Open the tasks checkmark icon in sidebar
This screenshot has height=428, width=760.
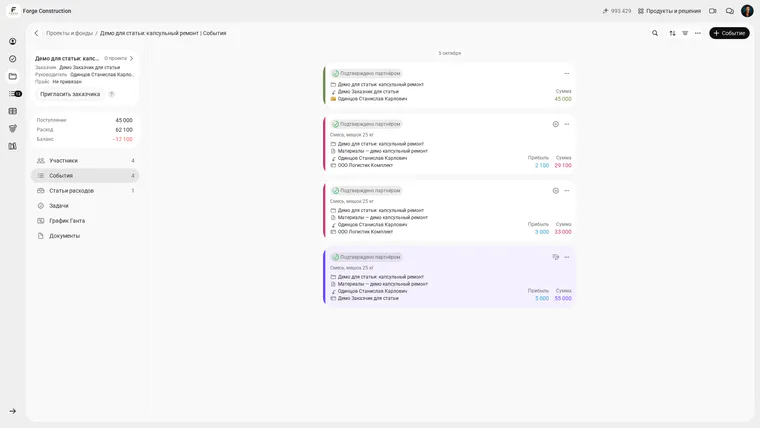click(13, 59)
